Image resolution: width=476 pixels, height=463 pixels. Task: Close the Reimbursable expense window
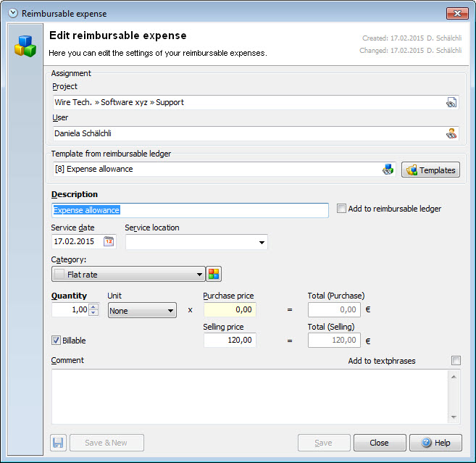click(x=457, y=13)
